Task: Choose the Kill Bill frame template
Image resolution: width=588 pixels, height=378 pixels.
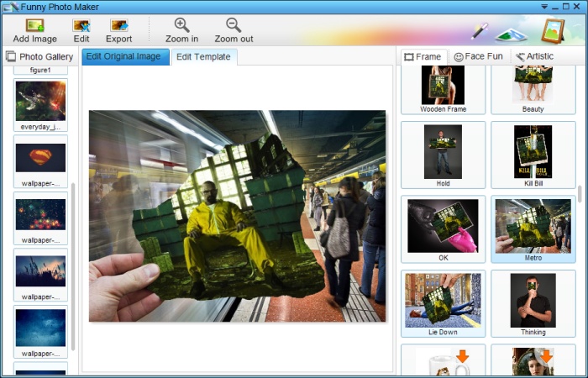Action: pos(533,155)
